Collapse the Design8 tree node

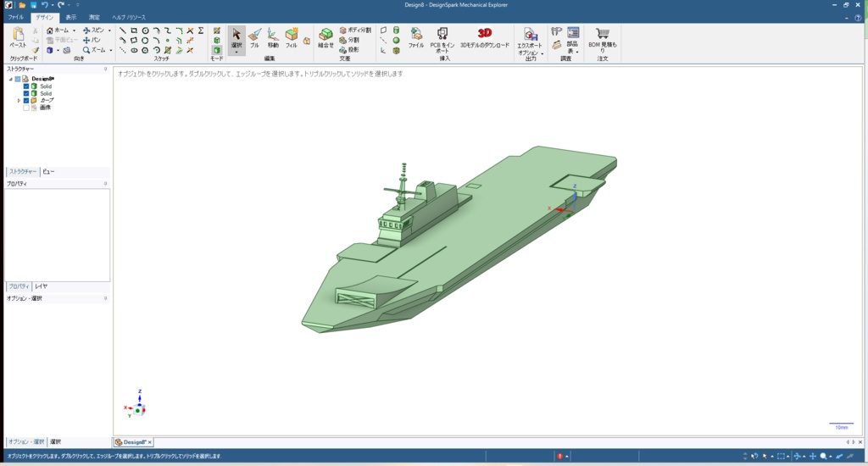[x=10, y=79]
